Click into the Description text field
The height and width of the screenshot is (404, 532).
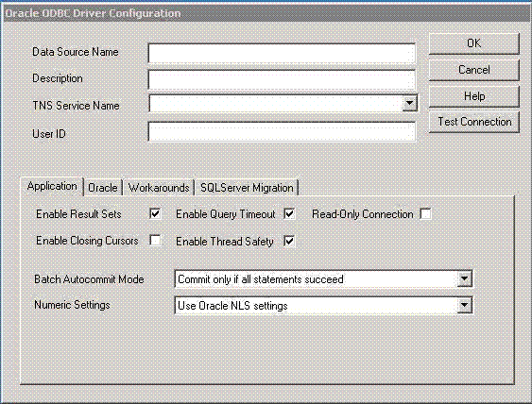(x=282, y=79)
